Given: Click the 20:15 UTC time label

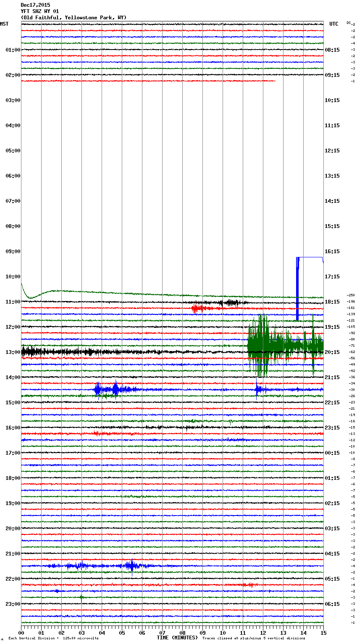Looking at the screenshot, I should tap(332, 352).
